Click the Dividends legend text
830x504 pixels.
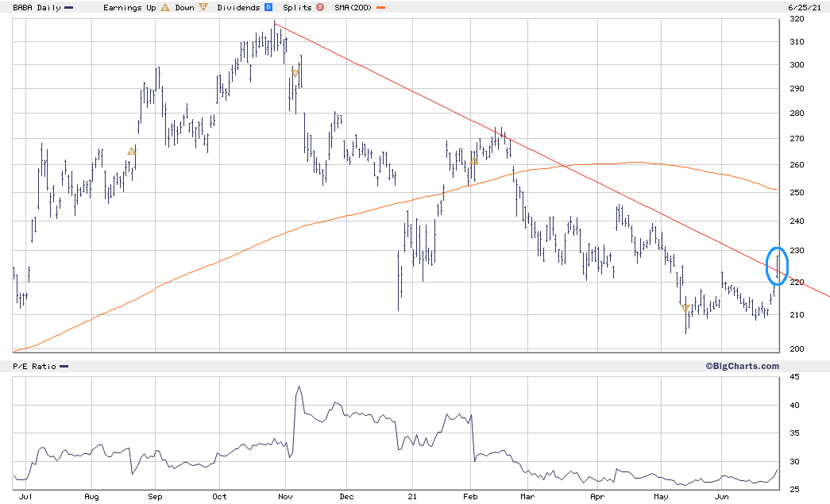pos(239,7)
